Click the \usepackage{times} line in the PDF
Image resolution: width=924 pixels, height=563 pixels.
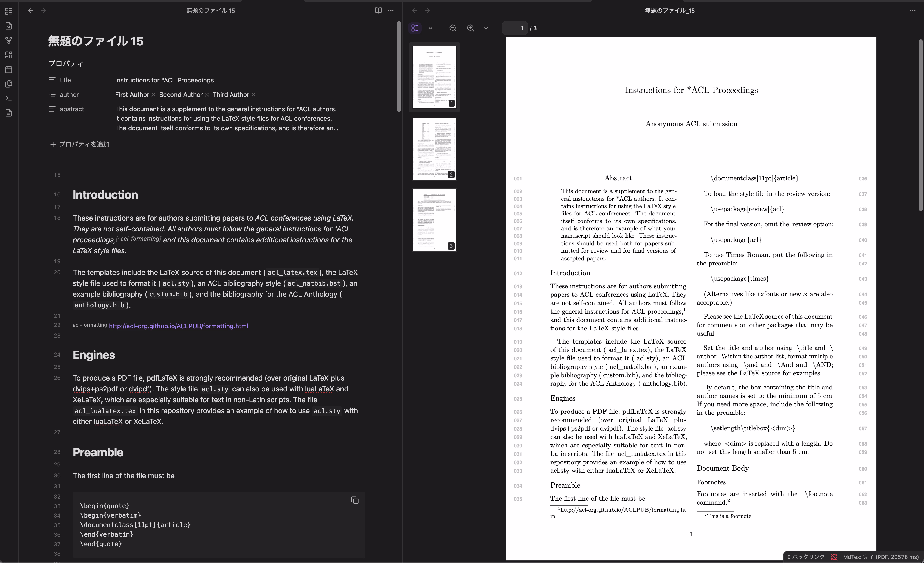740,279
